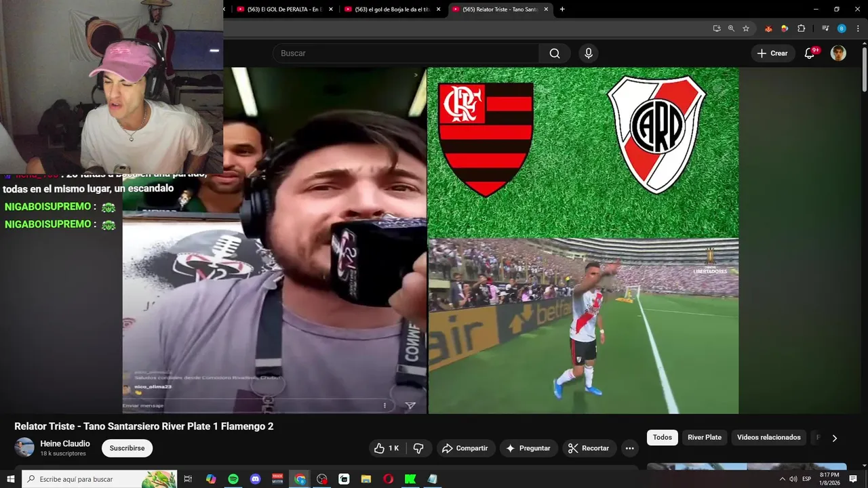
Task: Activate voice search microphone icon
Action: pyautogui.click(x=588, y=54)
